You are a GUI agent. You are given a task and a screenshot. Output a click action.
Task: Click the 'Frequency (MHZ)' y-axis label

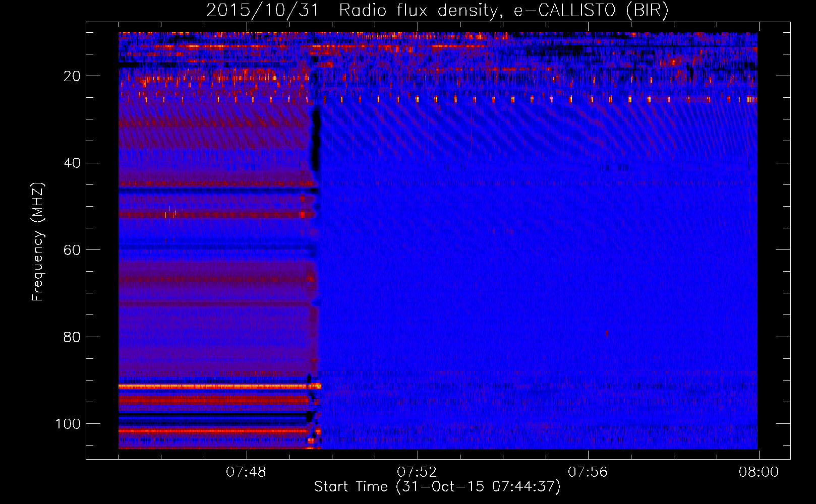point(38,242)
